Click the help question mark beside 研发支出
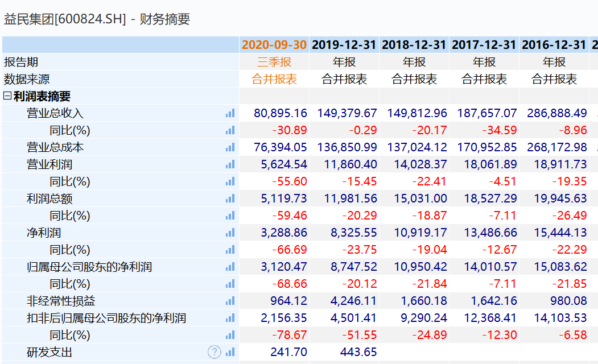The height and width of the screenshot is (364, 598). click(x=214, y=352)
